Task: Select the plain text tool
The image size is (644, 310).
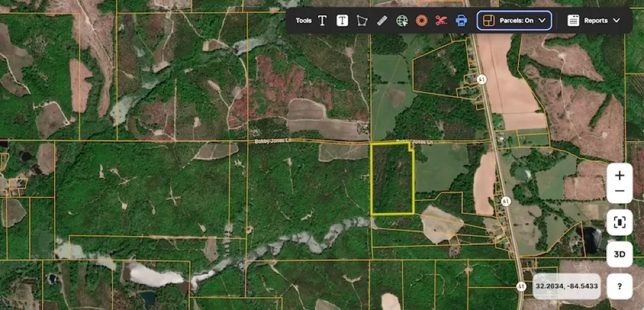Action: tap(323, 21)
